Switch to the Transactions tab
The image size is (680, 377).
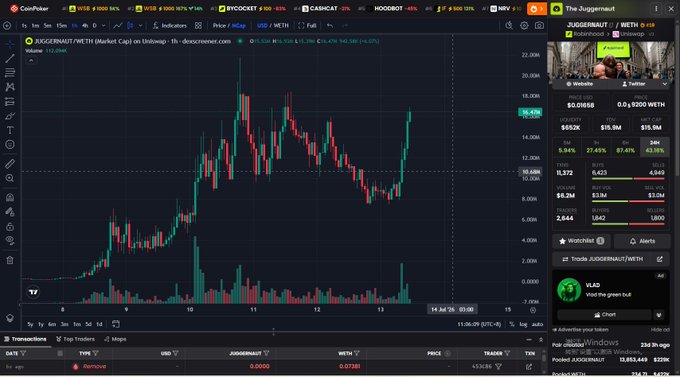[25, 339]
